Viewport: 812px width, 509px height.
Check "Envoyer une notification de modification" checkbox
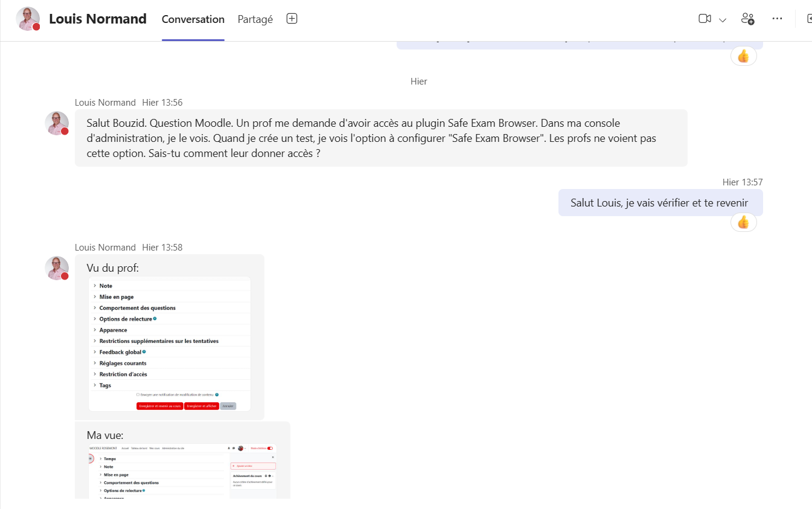tap(138, 394)
